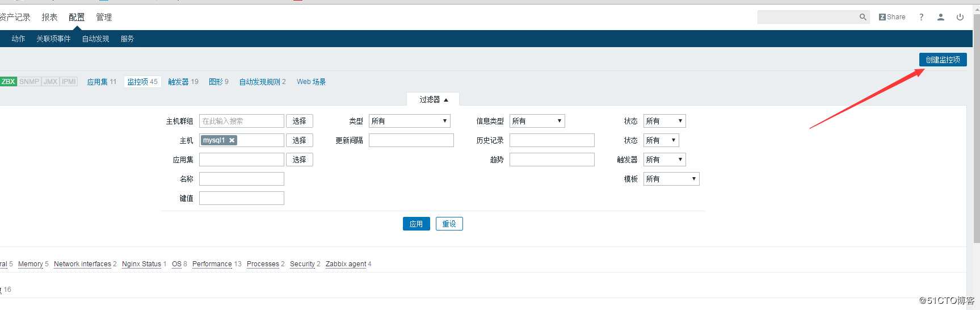Filter by Security application

302,264
